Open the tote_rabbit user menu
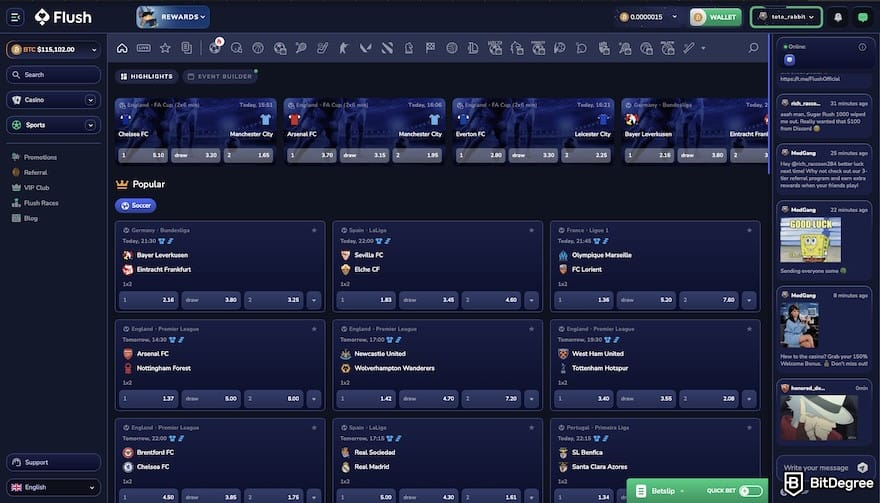880x503 pixels. (x=786, y=17)
